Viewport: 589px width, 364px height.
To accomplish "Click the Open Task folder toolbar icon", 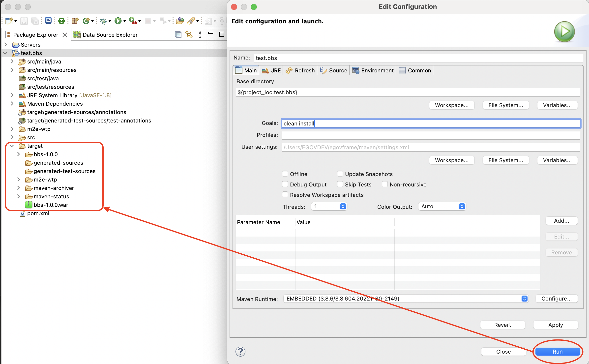I will (x=180, y=21).
